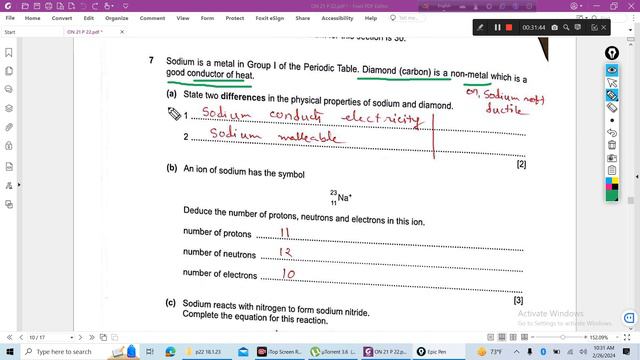
Task: Clear all Epic Pen drawings trash icon
Action: (611, 145)
